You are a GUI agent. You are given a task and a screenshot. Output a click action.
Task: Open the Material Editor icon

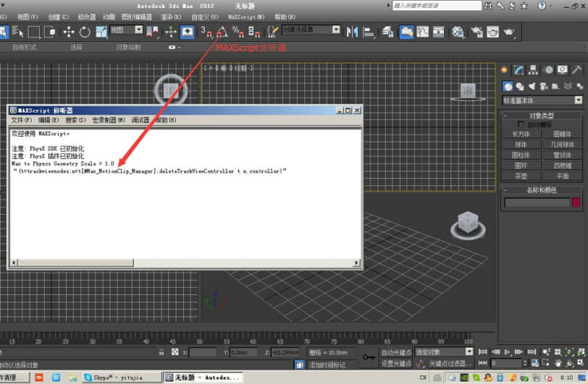click(457, 32)
